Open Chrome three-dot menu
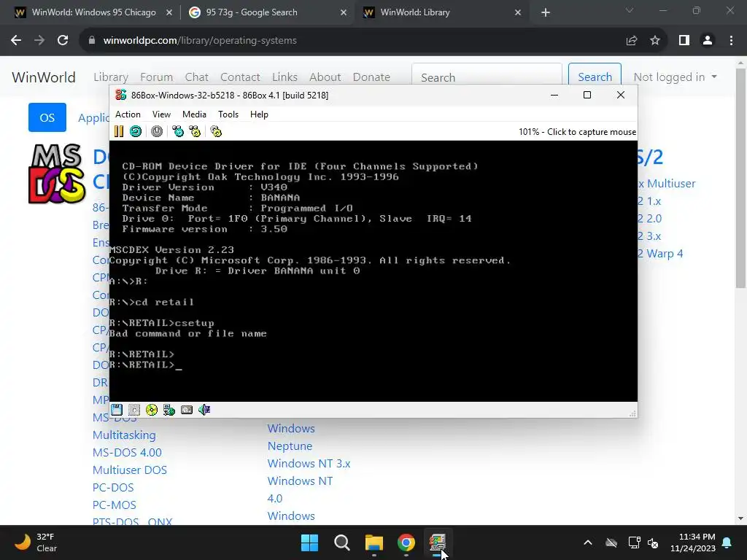Image resolution: width=747 pixels, height=560 pixels. click(731, 41)
